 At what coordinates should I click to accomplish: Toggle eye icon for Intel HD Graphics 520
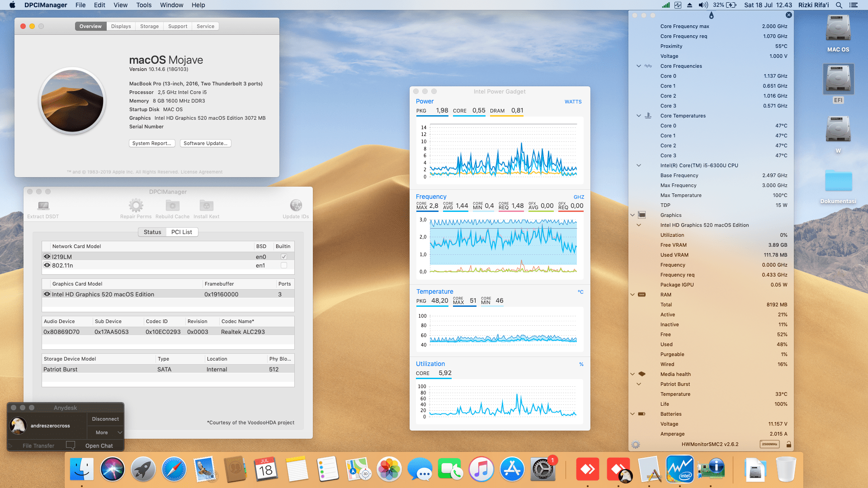click(x=47, y=294)
